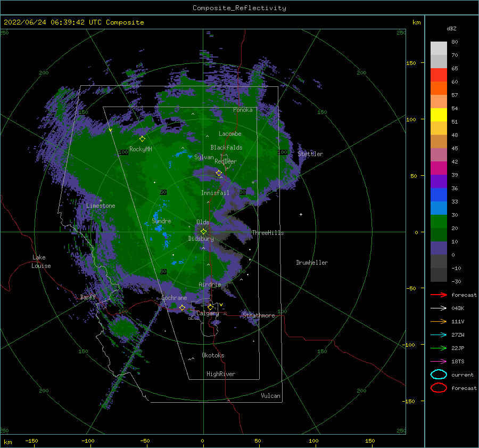The width and height of the screenshot is (479, 448).
Task: Click the yellow diamond marker below Cochrane
Action: click(182, 307)
